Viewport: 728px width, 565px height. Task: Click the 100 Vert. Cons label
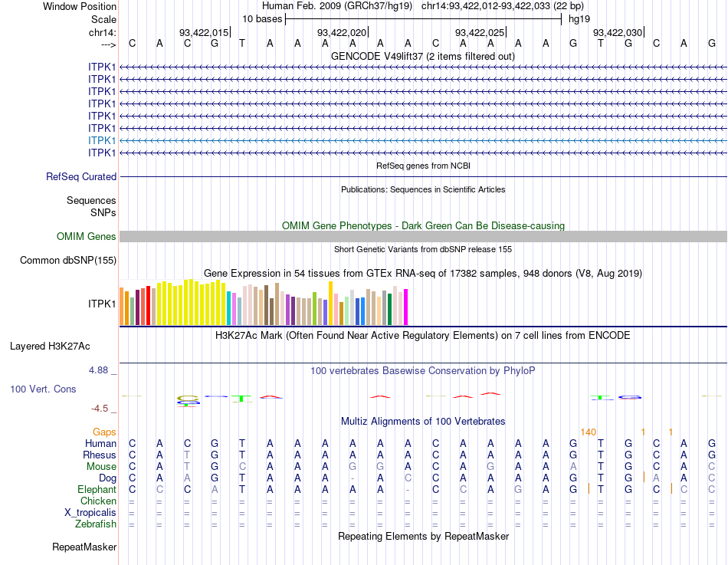pyautogui.click(x=43, y=389)
